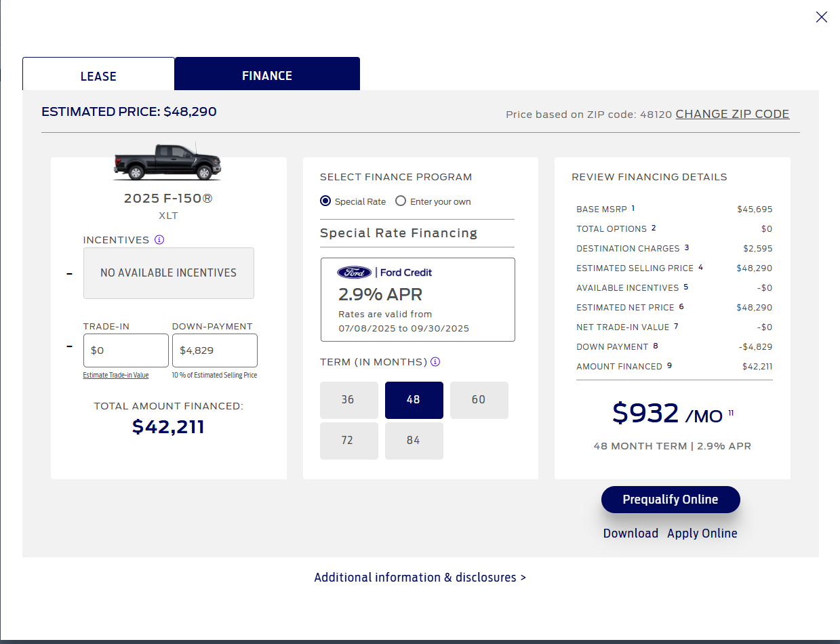Open the Incentives info icon

[159, 240]
